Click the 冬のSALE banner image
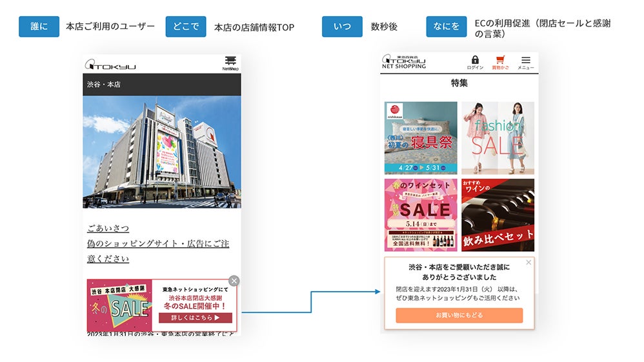 coord(119,306)
